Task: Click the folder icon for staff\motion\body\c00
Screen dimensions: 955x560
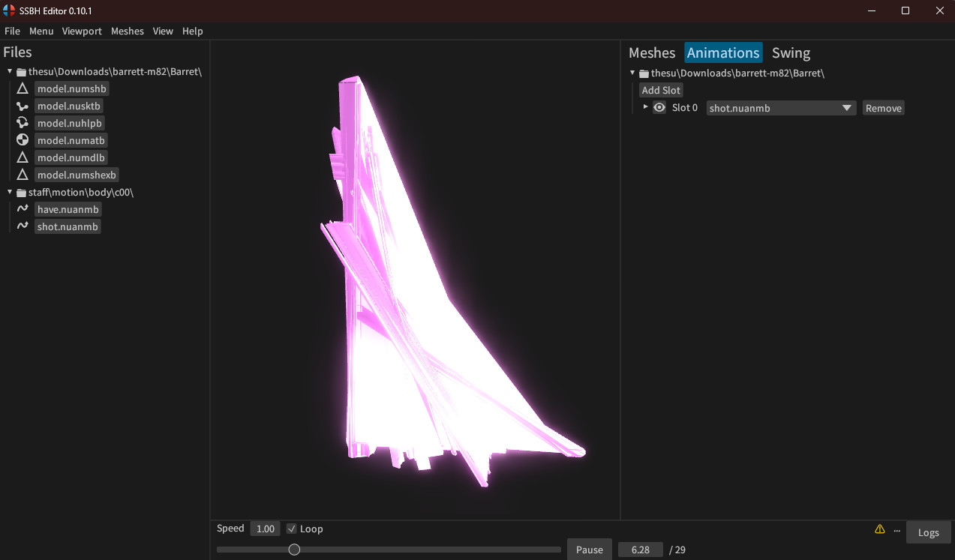Action: (x=21, y=193)
